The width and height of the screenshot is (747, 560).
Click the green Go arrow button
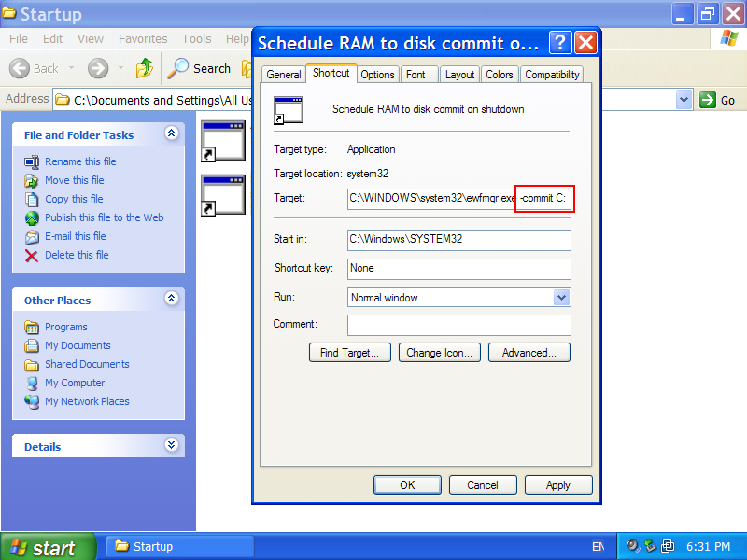708,100
